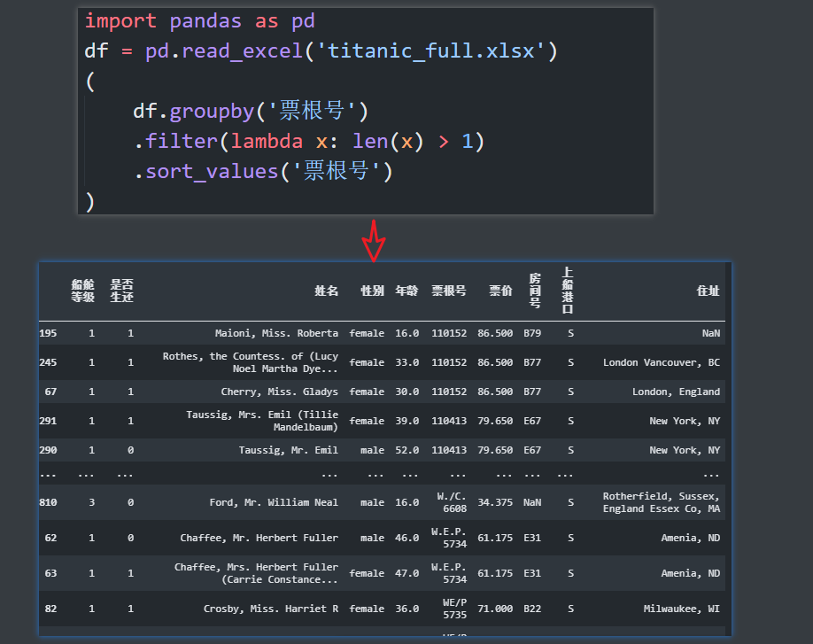Click the 是否生还 column header
The height and width of the screenshot is (644, 813).
[x=122, y=291]
